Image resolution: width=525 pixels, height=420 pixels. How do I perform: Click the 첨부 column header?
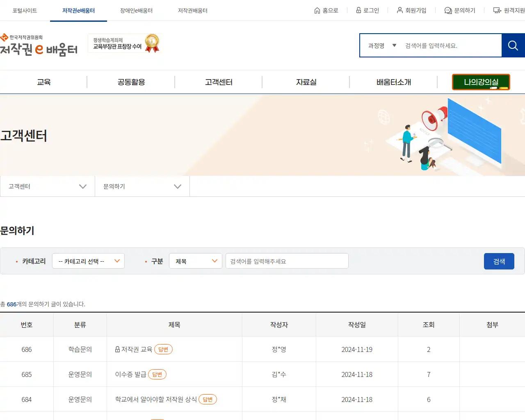click(x=492, y=325)
